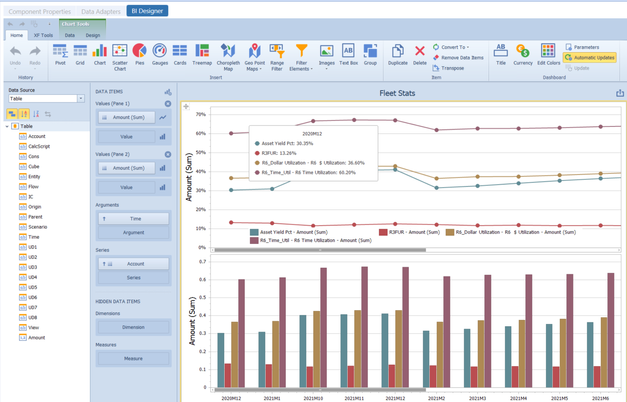Insert a Cards item
The image size is (627, 402).
point(180,55)
